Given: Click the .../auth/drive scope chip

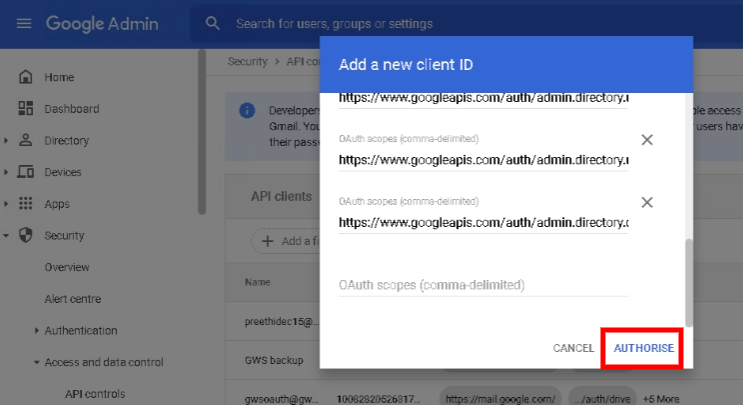Looking at the screenshot, I should (602, 399).
